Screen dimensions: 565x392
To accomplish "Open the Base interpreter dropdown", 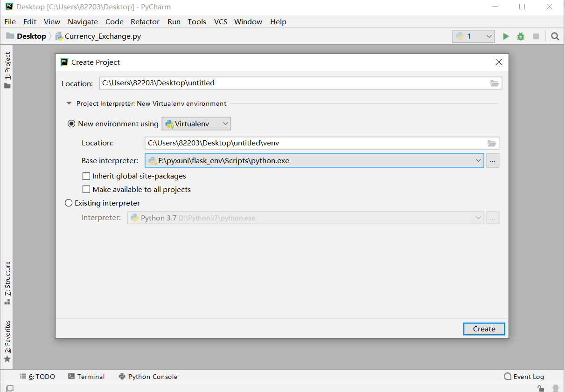I will tap(314, 160).
